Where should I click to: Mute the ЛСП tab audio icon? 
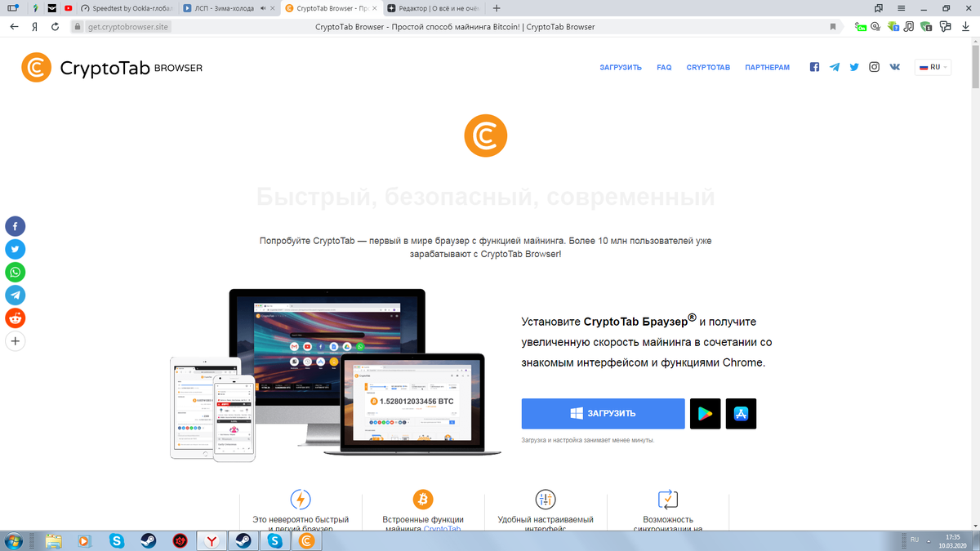[261, 8]
